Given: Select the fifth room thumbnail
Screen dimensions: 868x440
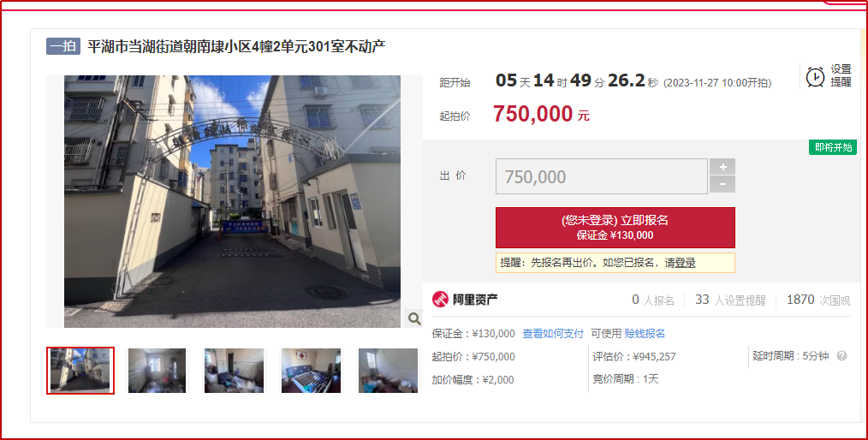Looking at the screenshot, I should [x=388, y=371].
